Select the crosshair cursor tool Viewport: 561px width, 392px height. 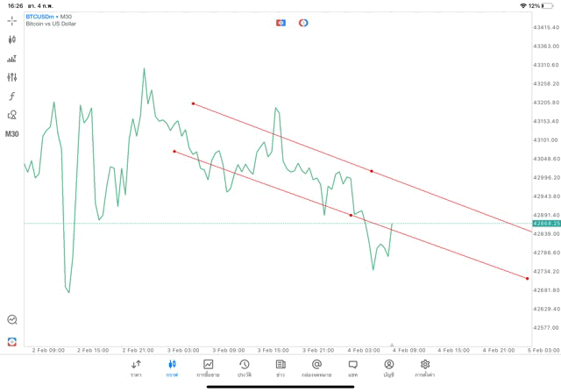click(12, 20)
